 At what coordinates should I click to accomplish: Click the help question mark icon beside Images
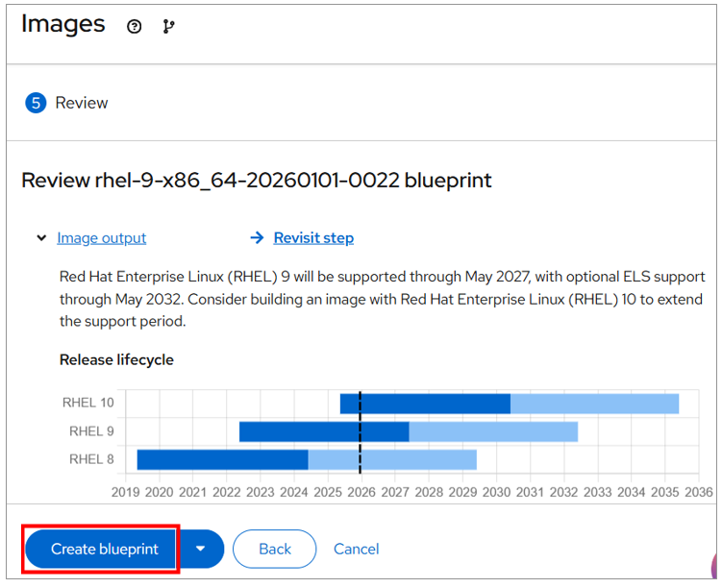point(135,27)
